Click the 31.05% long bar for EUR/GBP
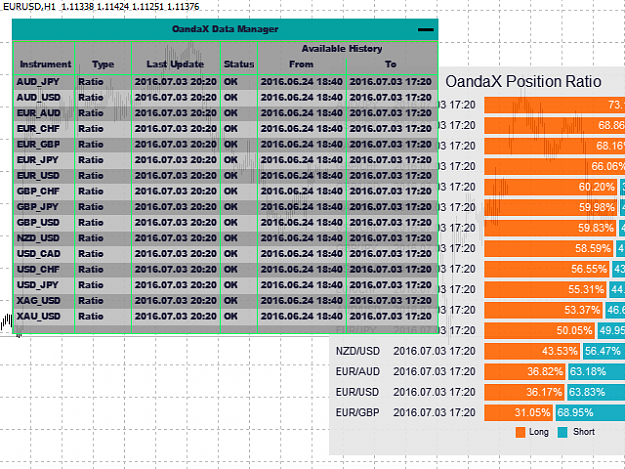This screenshot has height=469, width=625. coord(519,412)
